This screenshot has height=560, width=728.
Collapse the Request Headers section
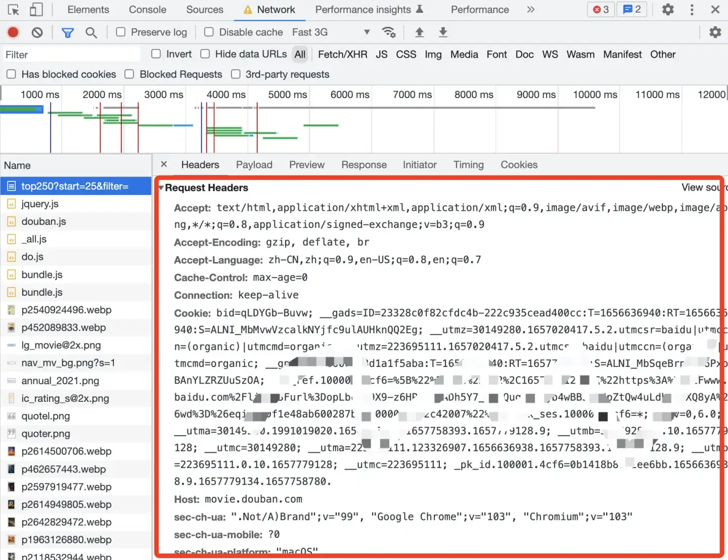point(161,188)
